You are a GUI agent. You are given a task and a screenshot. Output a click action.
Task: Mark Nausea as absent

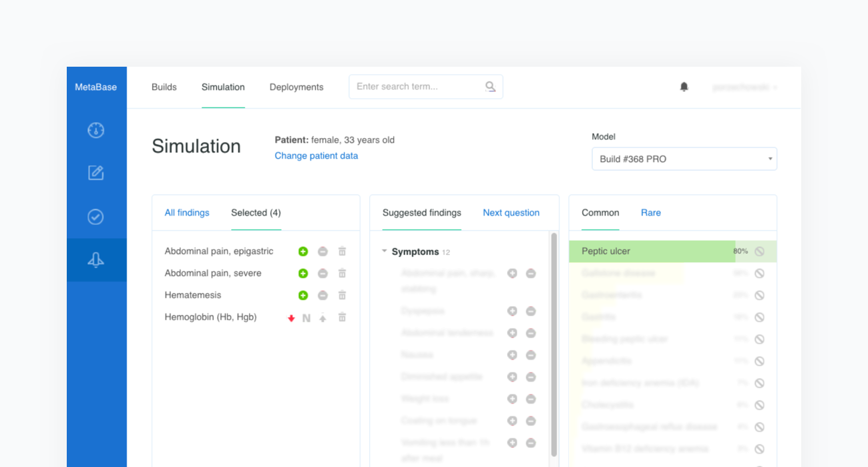[x=531, y=355]
